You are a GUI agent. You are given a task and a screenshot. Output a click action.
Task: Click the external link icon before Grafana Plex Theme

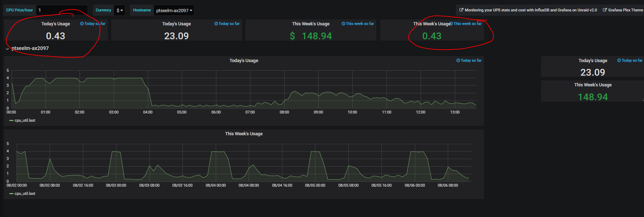click(x=604, y=10)
